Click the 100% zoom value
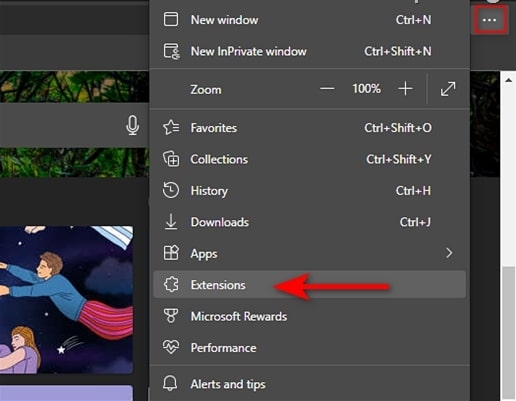516x401 pixels. [x=366, y=89]
